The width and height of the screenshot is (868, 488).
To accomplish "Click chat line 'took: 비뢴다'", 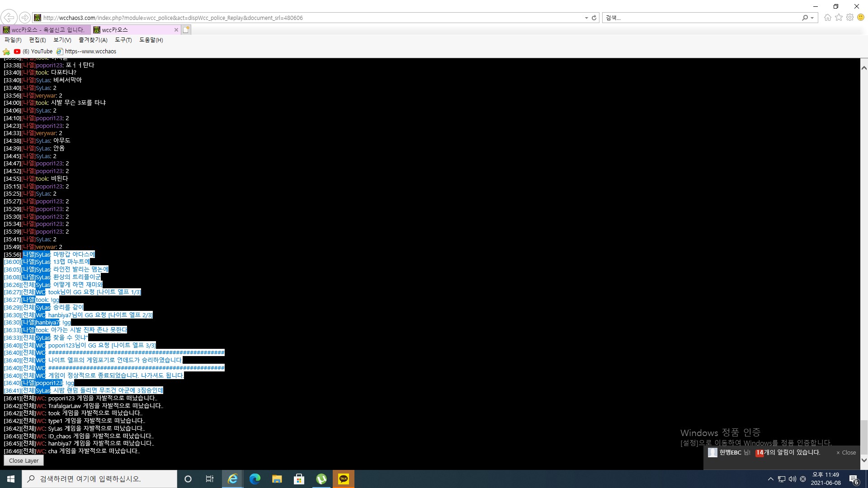I will (36, 179).
